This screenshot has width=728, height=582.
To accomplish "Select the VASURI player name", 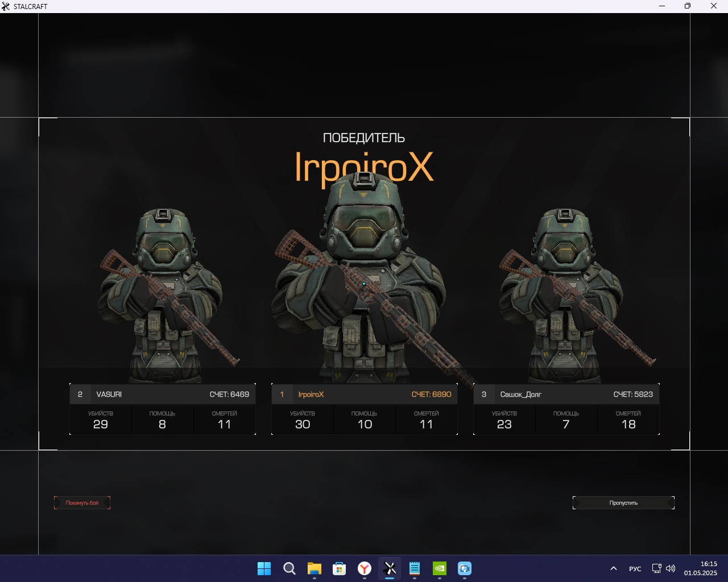I will (x=109, y=394).
